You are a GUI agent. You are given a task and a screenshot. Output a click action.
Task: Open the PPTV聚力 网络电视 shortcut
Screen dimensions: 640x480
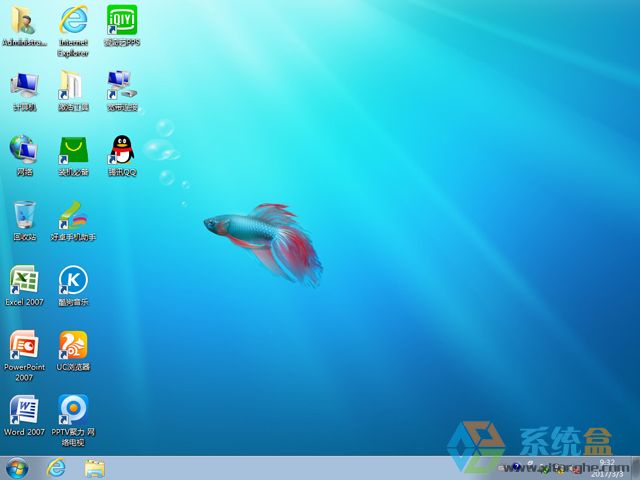click(73, 420)
